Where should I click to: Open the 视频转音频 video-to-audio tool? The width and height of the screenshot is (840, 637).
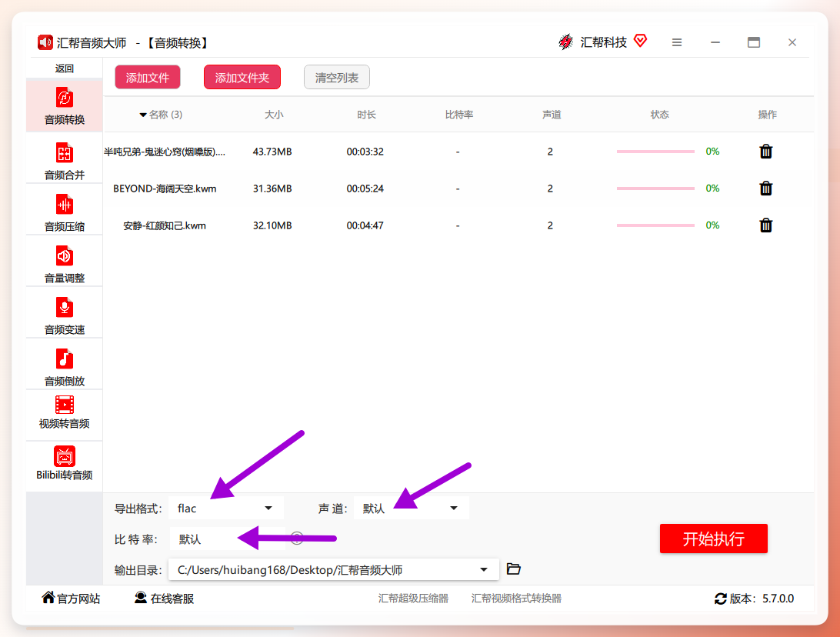click(65, 412)
